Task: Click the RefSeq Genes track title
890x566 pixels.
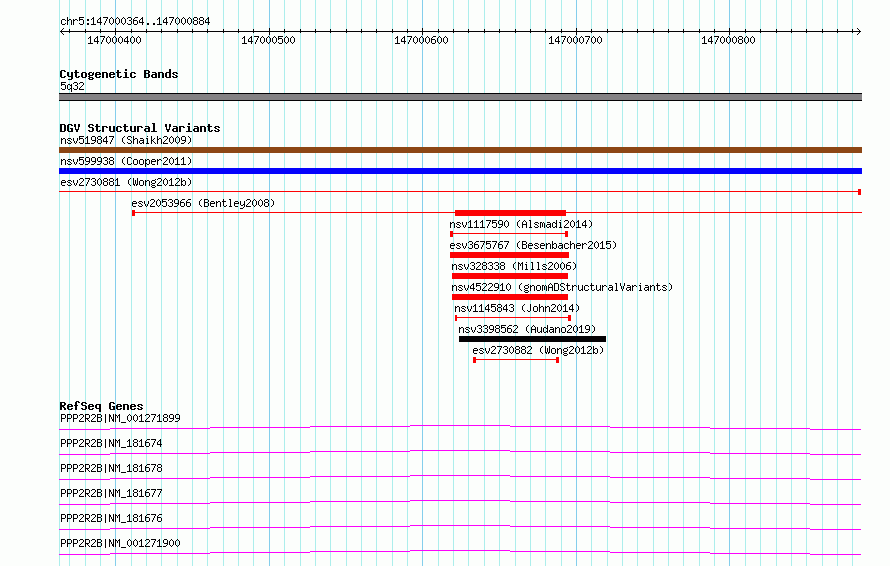Action: tap(101, 406)
